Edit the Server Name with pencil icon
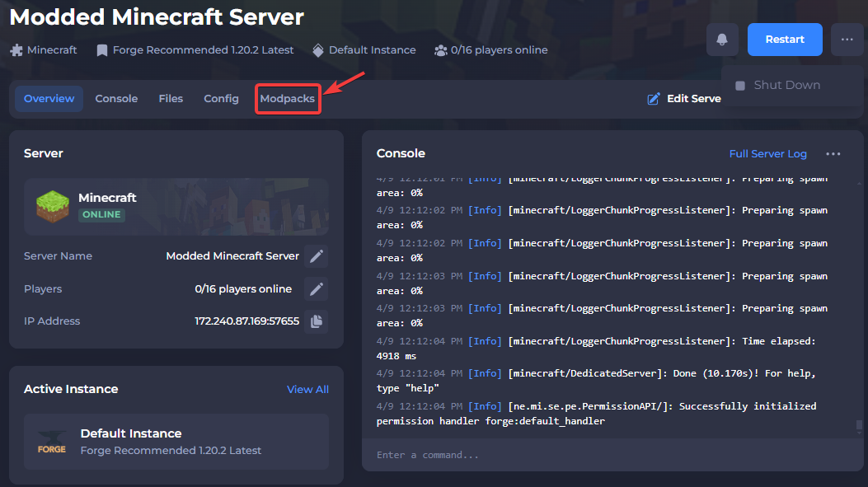This screenshot has height=487, width=868. pos(316,255)
